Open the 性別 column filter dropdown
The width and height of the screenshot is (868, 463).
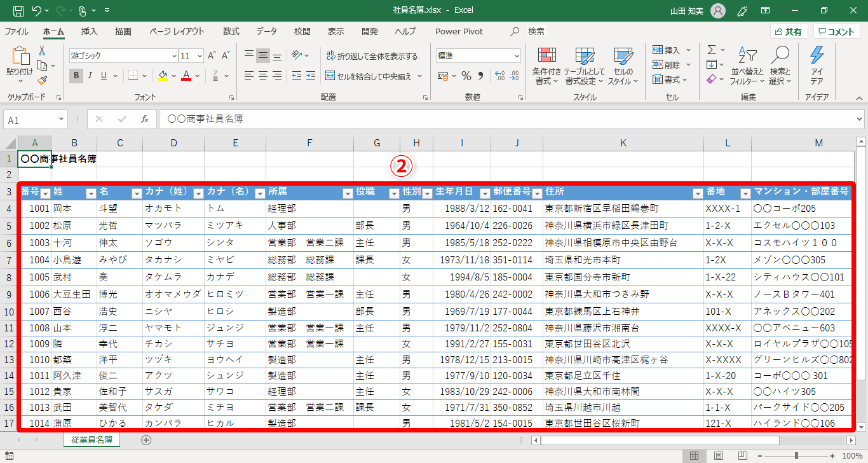[x=426, y=193]
